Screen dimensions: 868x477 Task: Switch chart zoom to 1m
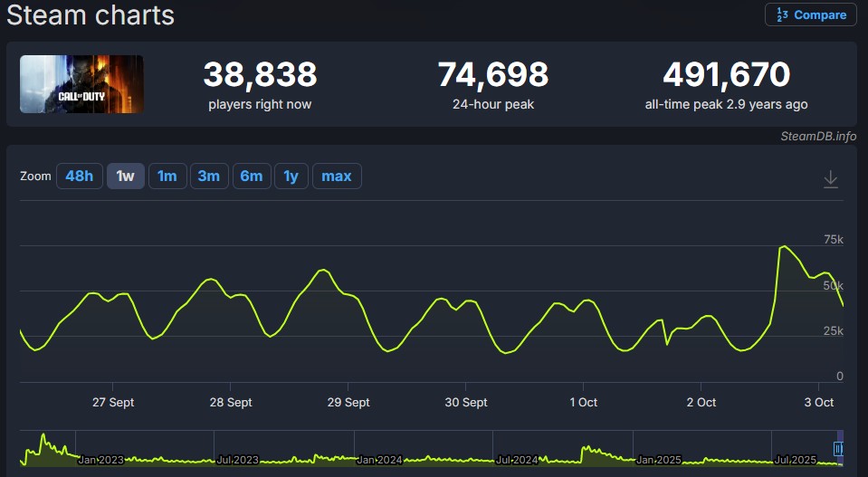pyautogui.click(x=167, y=176)
